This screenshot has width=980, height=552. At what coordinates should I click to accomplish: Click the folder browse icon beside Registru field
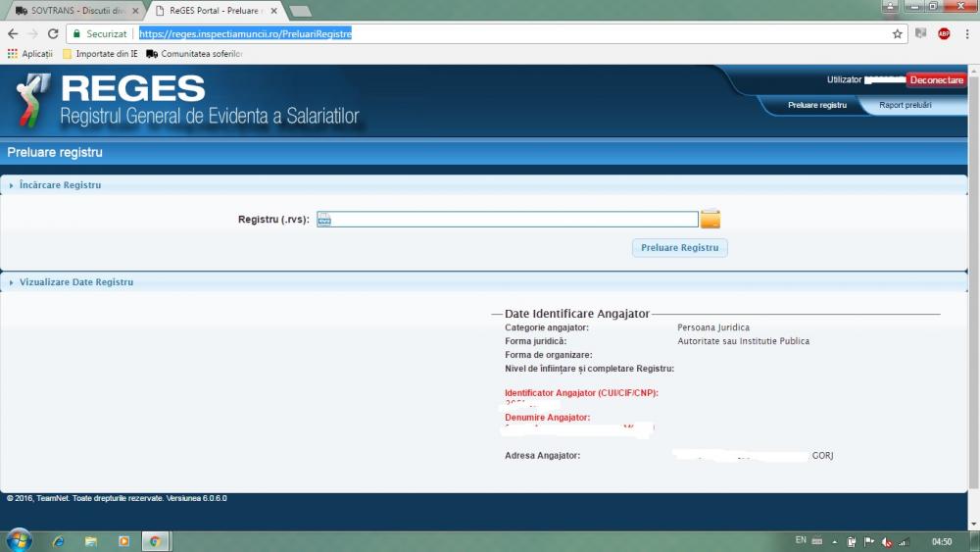pos(710,220)
